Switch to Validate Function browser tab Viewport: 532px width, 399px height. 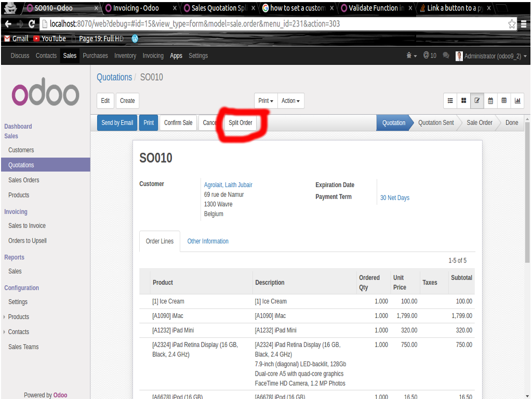coord(376,8)
